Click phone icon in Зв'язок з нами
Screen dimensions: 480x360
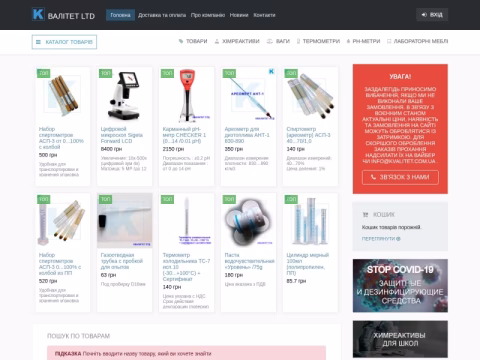[x=373, y=177]
